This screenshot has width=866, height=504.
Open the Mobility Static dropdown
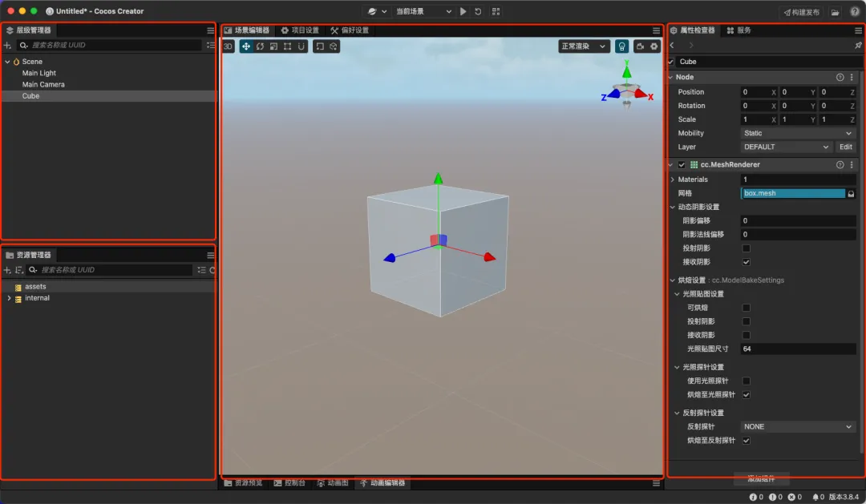(798, 133)
